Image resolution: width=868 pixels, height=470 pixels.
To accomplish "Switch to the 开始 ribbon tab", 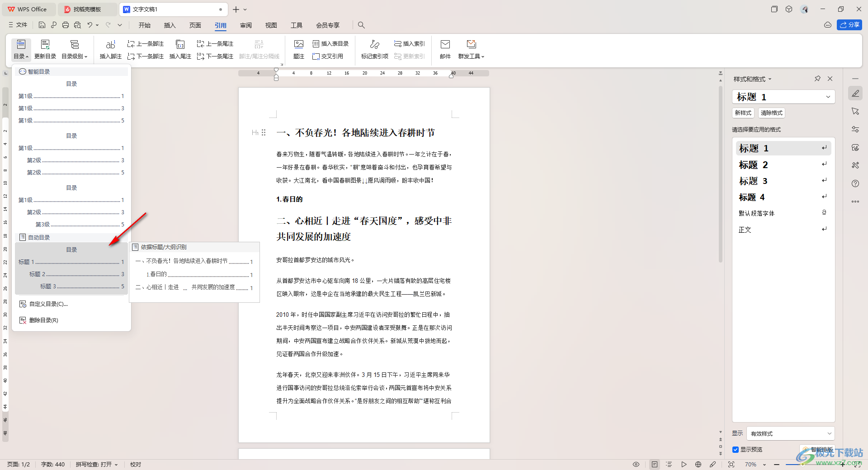I will (x=145, y=25).
